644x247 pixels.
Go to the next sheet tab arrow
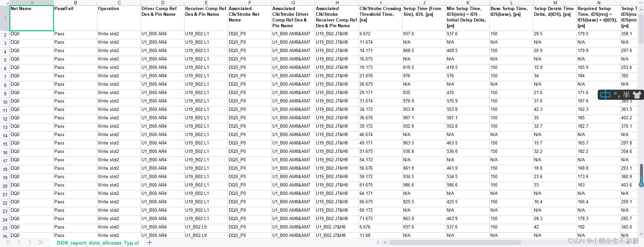(30, 242)
